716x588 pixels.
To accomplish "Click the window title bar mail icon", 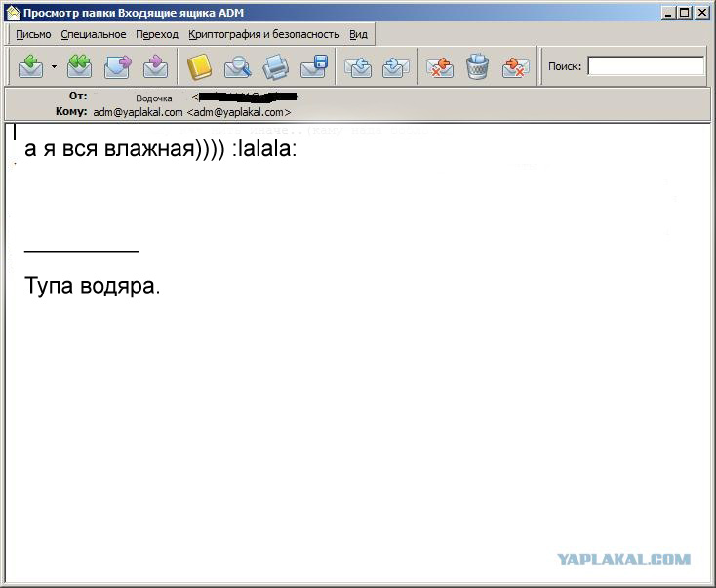I will [x=14, y=13].
